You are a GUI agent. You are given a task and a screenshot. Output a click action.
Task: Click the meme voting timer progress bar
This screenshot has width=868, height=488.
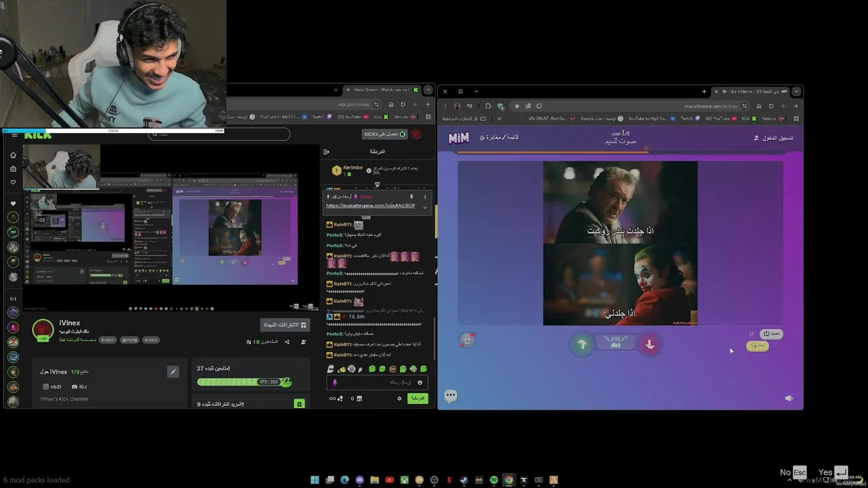coord(620,152)
